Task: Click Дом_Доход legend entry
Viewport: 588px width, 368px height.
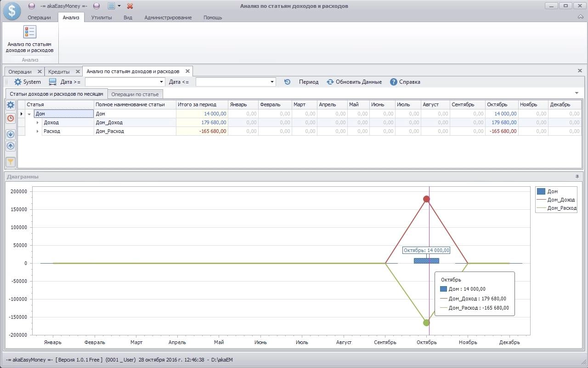Action: 556,200
